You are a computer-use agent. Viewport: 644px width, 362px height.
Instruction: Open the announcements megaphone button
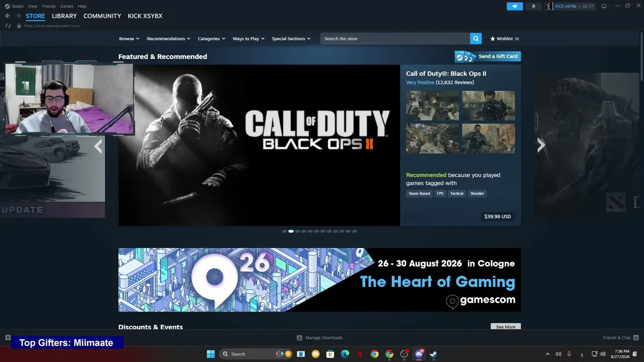point(515,6)
